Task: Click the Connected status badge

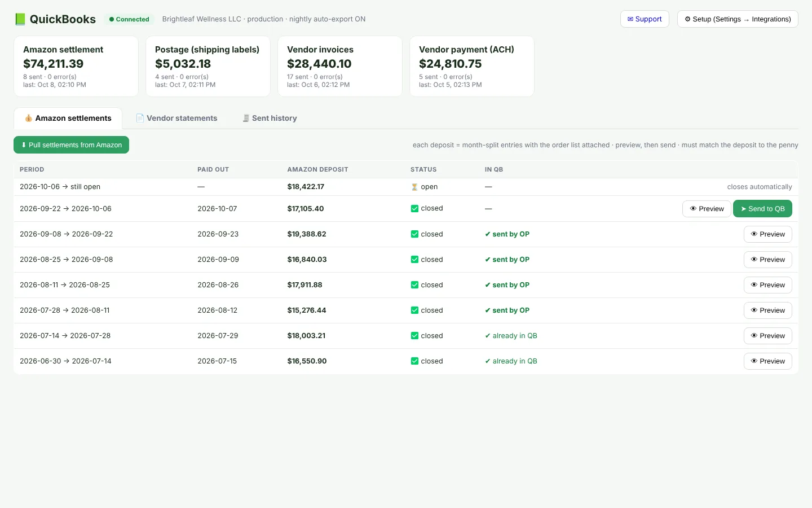Action: (129, 19)
